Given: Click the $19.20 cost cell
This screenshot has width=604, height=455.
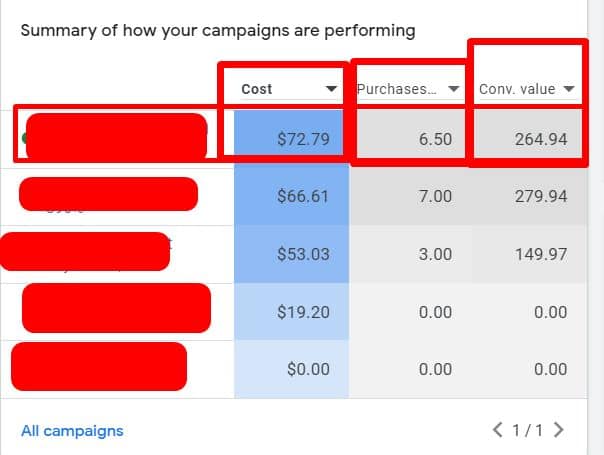Looking at the screenshot, I should point(303,311).
